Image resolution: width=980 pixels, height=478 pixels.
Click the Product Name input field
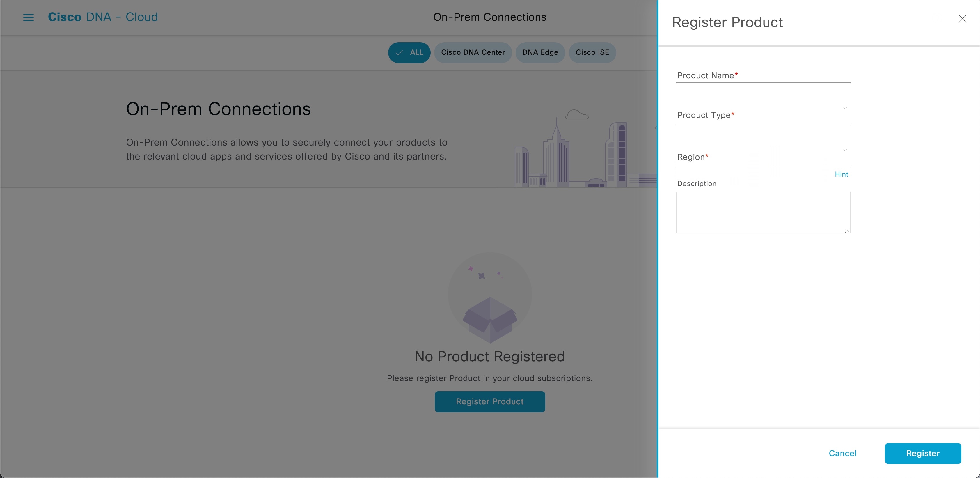click(x=762, y=75)
